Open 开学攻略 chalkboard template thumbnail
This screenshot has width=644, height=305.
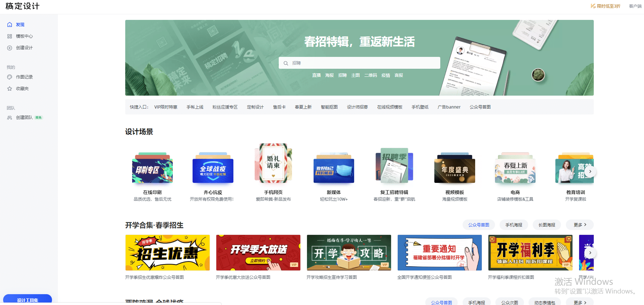[x=349, y=253]
